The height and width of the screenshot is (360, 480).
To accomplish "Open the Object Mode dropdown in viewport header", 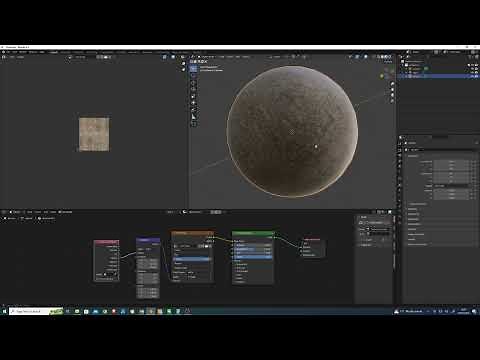I will [x=207, y=57].
